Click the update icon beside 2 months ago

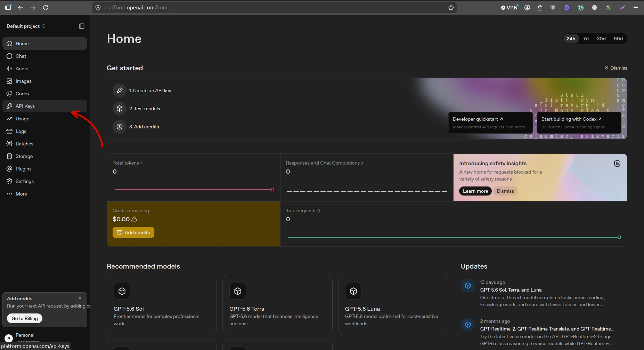[468, 325]
